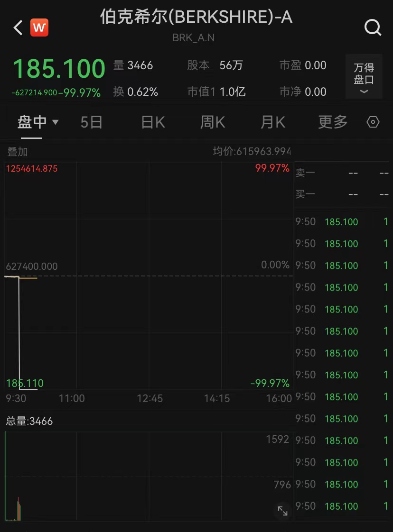Select the 185.110 chart lower bound label
Viewport: 393px width, 532px height.
coord(25,384)
